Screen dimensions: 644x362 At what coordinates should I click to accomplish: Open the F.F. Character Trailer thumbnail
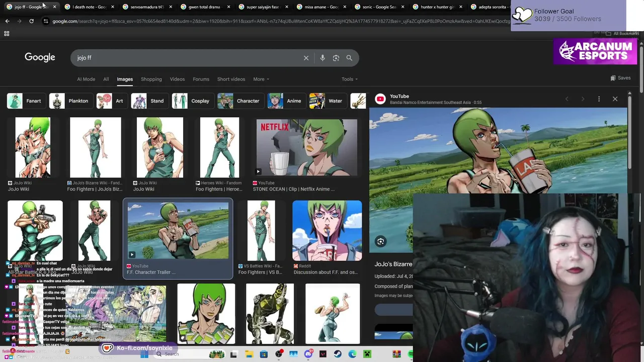pyautogui.click(x=178, y=231)
